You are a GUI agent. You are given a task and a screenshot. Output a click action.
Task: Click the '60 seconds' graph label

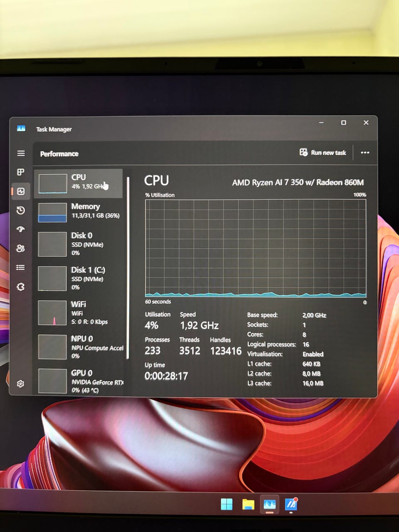click(158, 302)
